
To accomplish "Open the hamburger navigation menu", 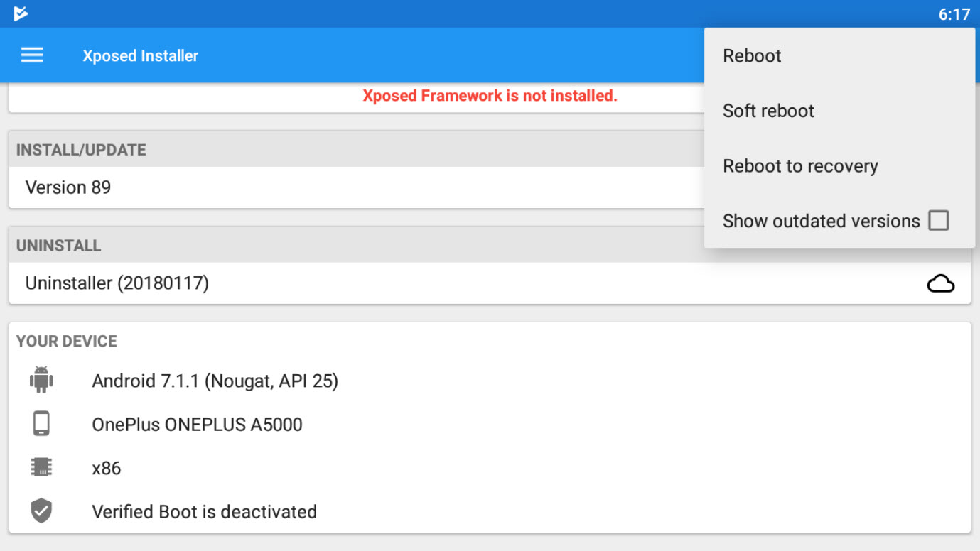I will click(32, 55).
